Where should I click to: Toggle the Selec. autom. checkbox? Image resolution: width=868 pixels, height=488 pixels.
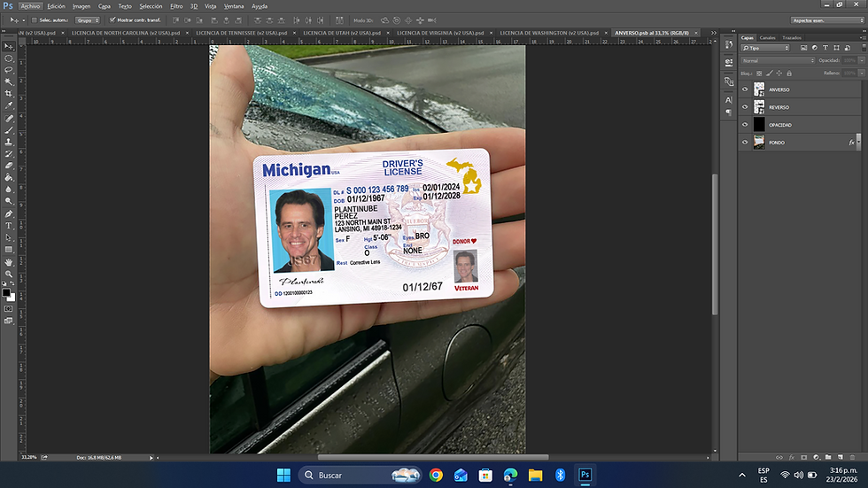coord(35,19)
